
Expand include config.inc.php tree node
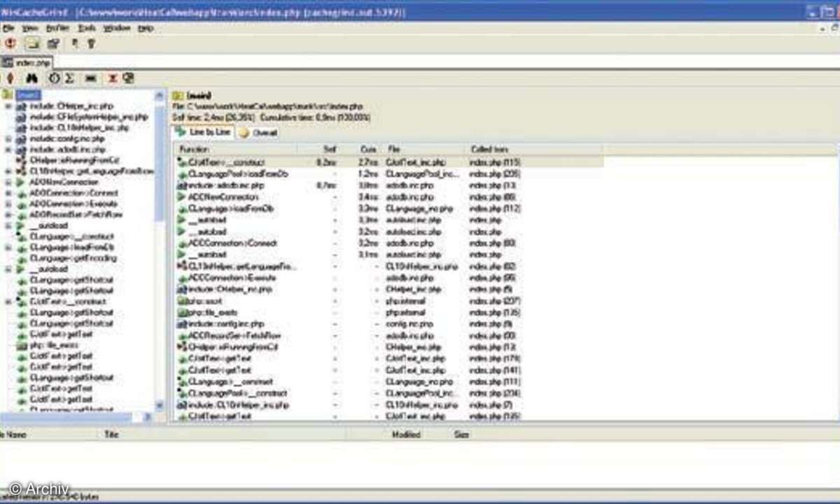tap(8, 139)
